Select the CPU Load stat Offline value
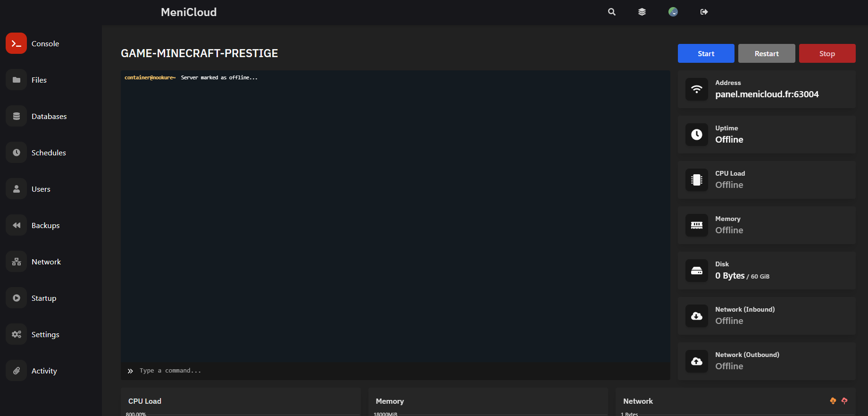868x416 pixels. tap(729, 185)
